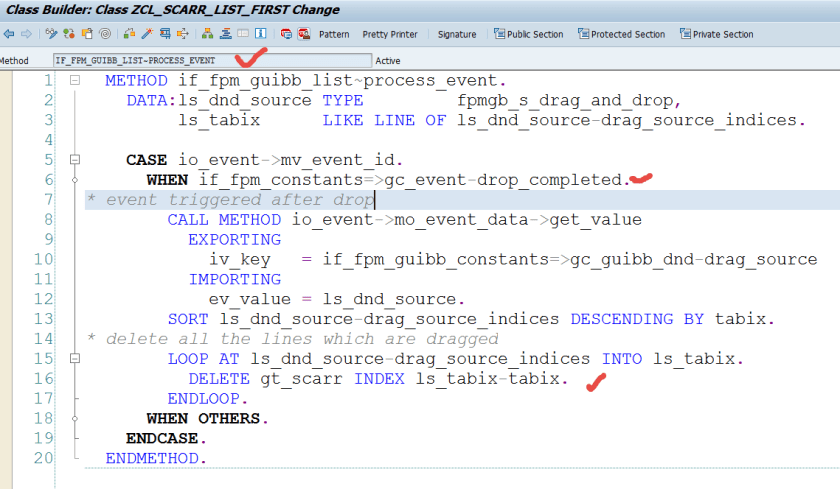Click 'iv_key' parameter on line 10
The image size is (840, 489).
pyautogui.click(x=239, y=260)
